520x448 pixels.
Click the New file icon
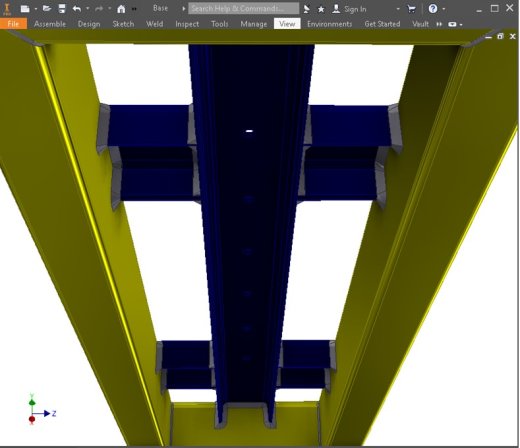click(25, 9)
